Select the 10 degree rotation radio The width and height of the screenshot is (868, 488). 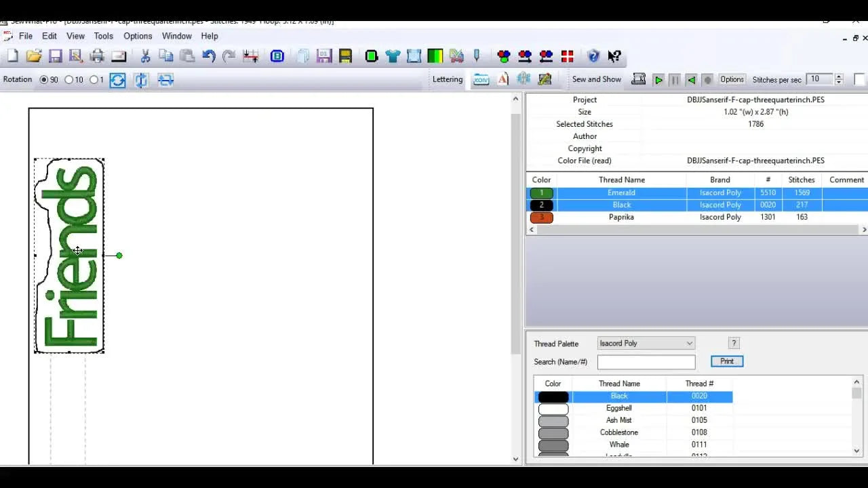tap(68, 80)
